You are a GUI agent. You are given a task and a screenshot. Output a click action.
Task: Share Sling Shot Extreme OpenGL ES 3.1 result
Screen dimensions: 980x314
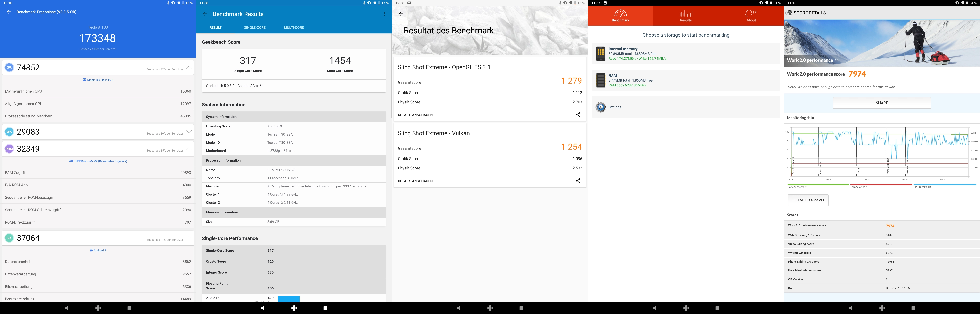(x=578, y=115)
